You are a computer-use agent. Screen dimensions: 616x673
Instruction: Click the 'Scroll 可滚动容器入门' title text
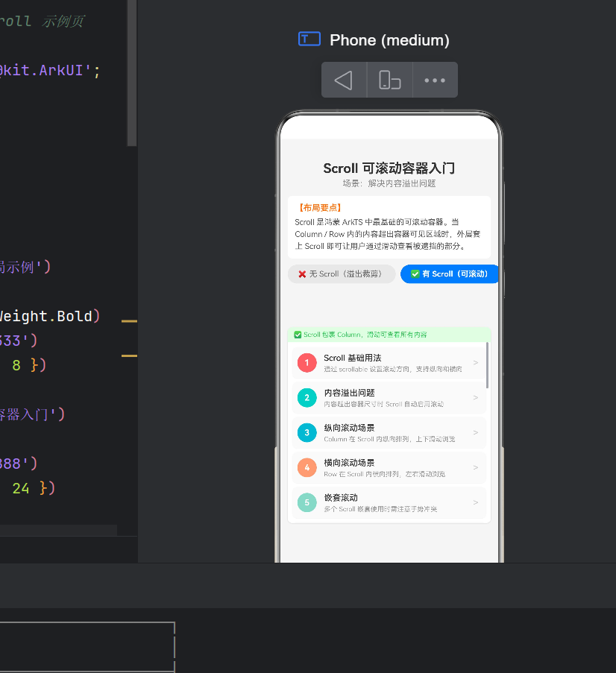[389, 168]
